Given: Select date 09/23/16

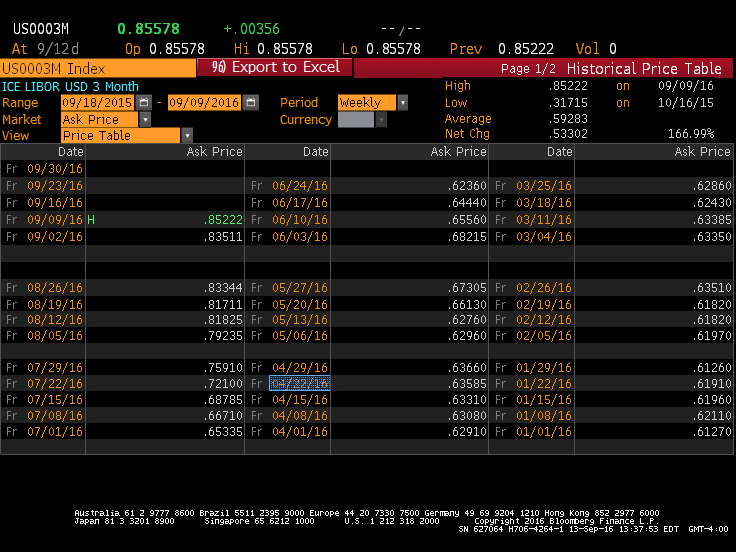Looking at the screenshot, I should point(55,186).
